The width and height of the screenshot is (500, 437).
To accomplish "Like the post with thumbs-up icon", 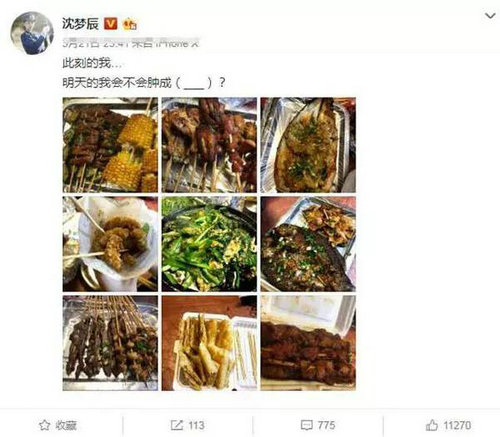I will [x=432, y=425].
